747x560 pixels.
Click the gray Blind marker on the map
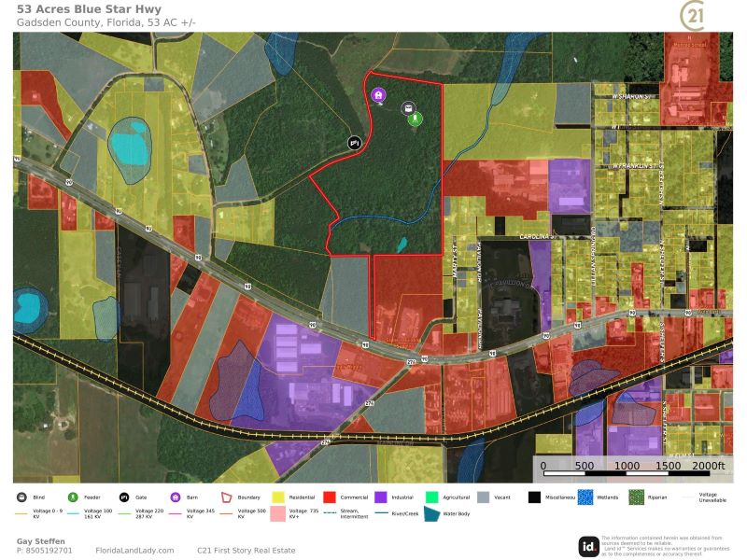[x=408, y=108]
